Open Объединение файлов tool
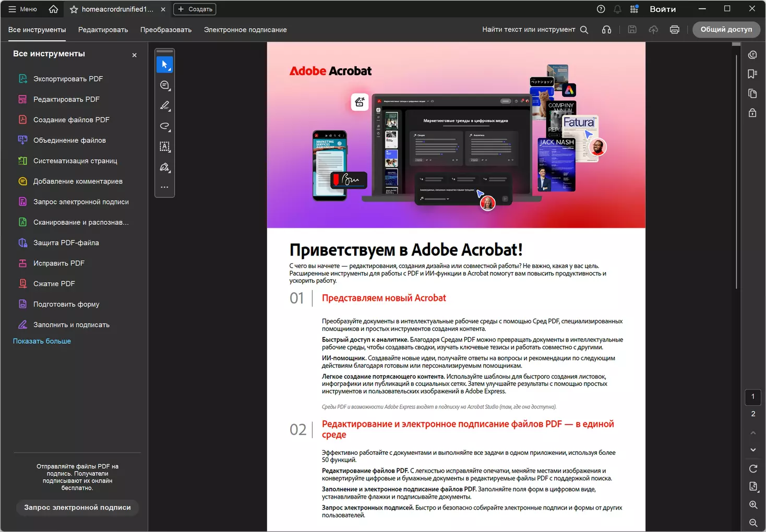 (75, 140)
